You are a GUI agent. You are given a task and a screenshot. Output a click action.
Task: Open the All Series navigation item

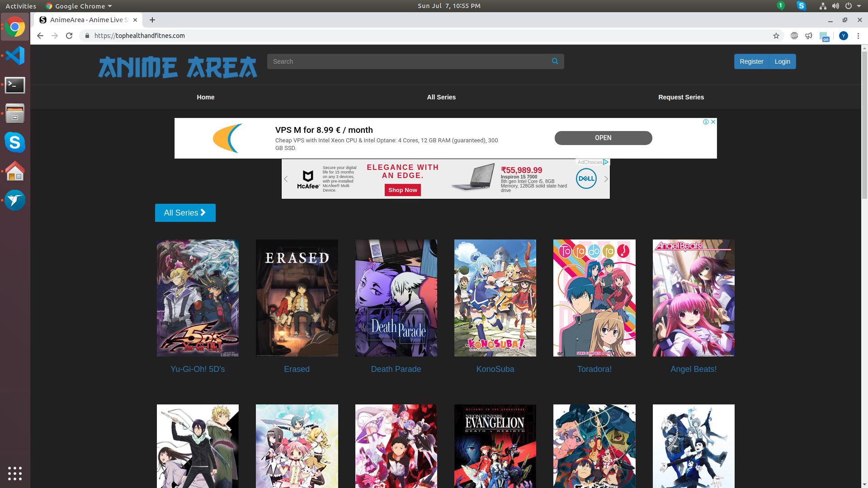tap(441, 97)
